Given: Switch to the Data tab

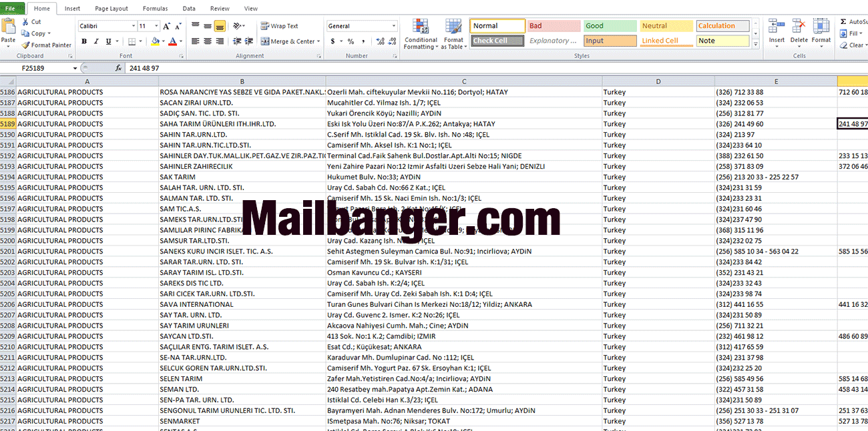Looking at the screenshot, I should pos(189,9).
